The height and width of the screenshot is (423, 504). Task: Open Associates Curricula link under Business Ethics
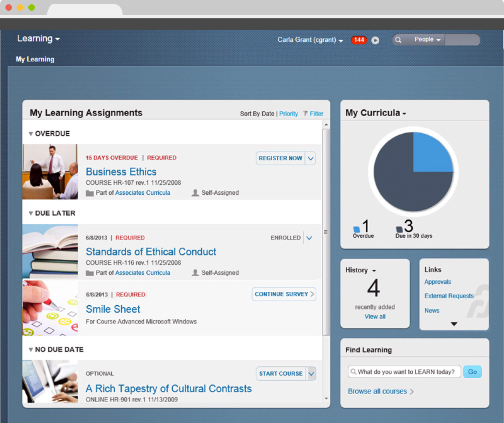click(143, 193)
